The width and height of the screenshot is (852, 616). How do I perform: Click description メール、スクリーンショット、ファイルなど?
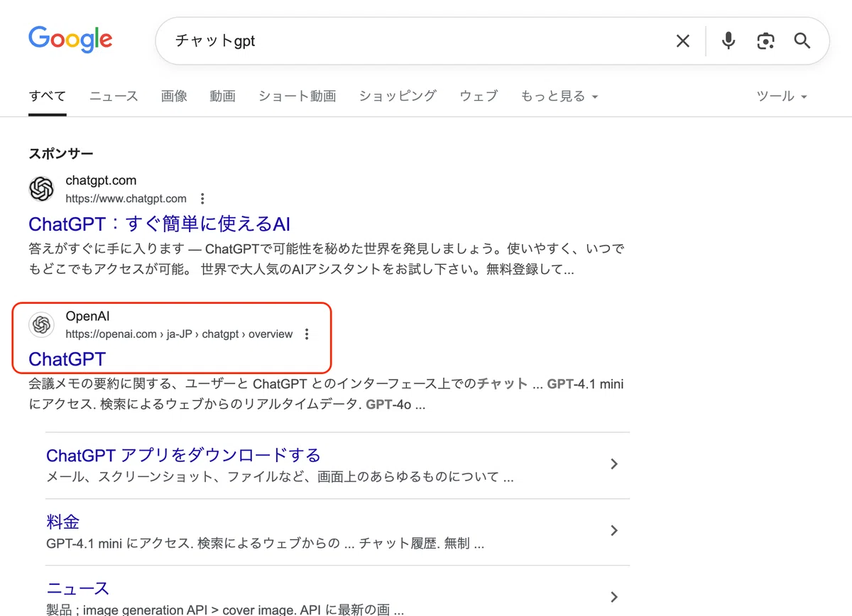tap(280, 477)
